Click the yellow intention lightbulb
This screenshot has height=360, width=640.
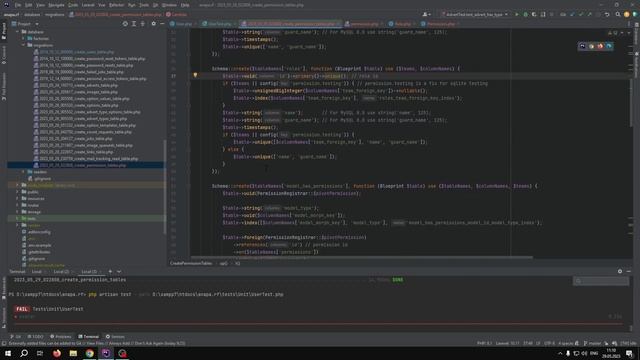195,75
